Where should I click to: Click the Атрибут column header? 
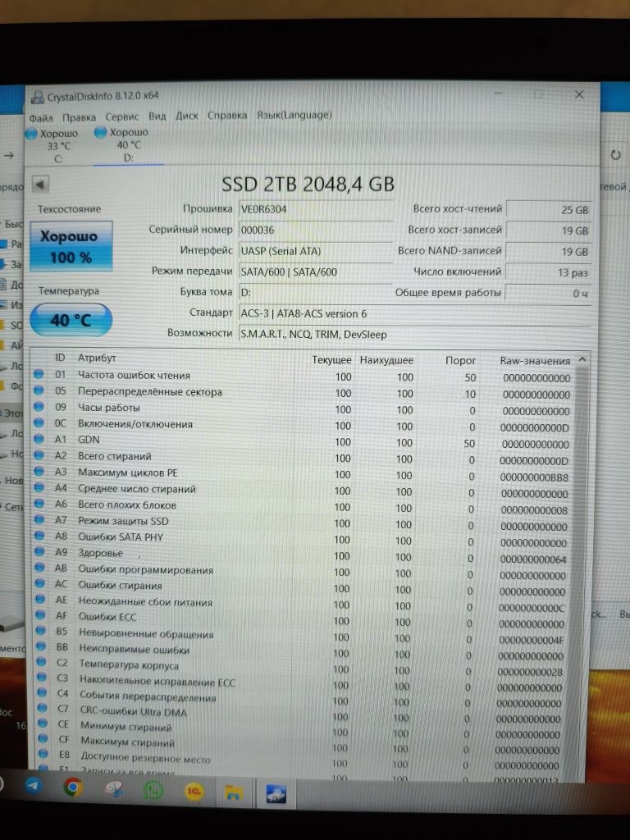click(x=97, y=358)
